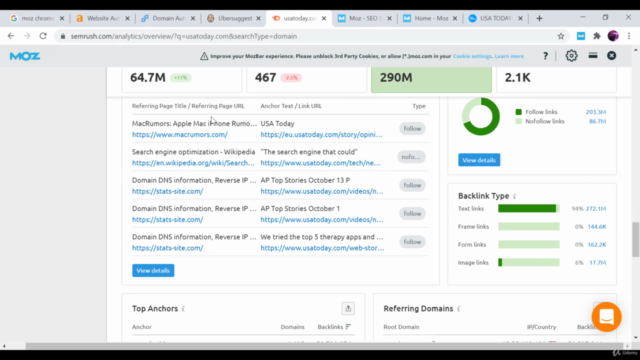Switch to the Website Authority tab
Screen dimensions: 640x360
click(x=103, y=18)
